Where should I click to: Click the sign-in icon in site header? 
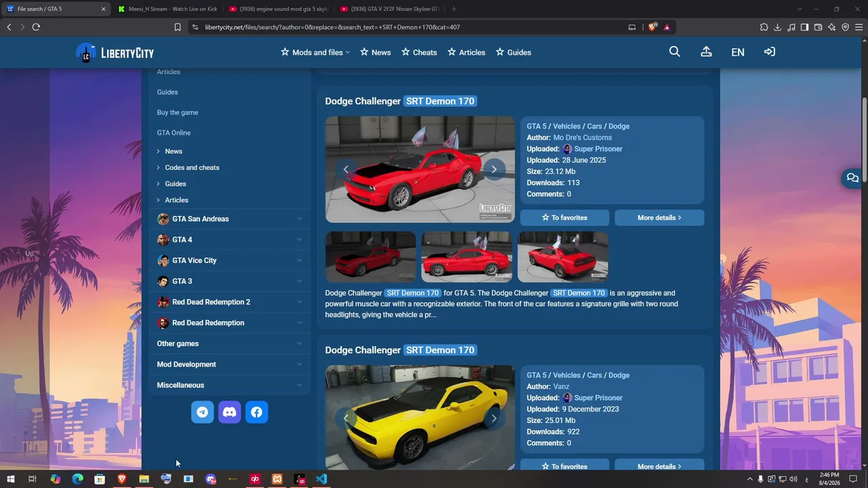point(770,52)
